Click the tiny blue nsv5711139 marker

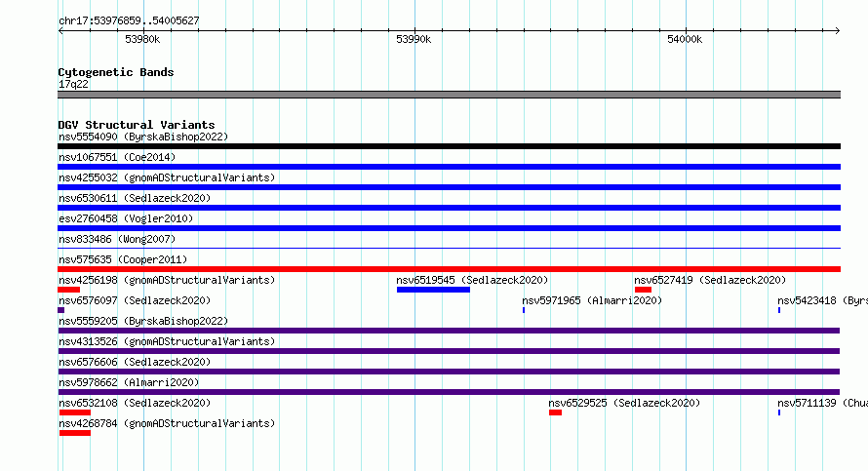779,412
